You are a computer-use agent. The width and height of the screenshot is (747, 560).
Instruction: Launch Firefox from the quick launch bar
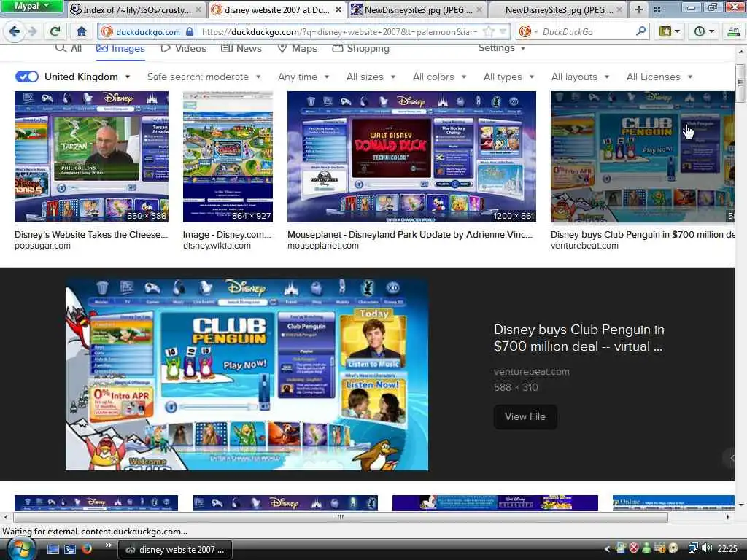coord(87,549)
